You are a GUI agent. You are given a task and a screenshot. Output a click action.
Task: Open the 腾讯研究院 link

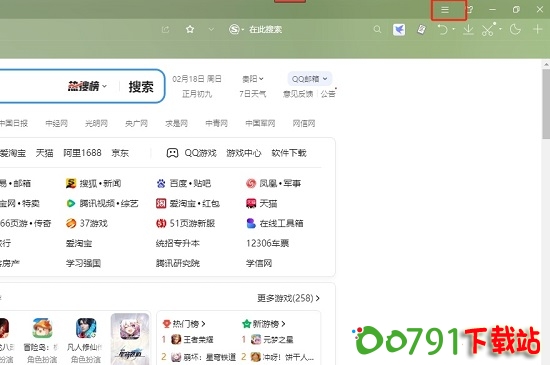pos(178,263)
